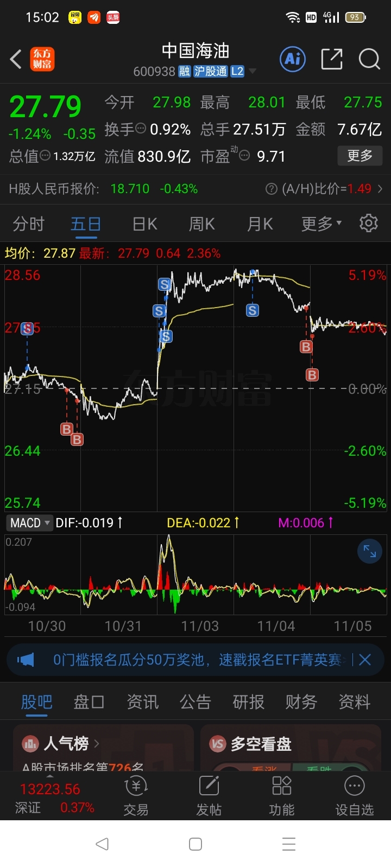Switch to 分时 chart tab
This screenshot has height=868, width=391.
tap(28, 224)
